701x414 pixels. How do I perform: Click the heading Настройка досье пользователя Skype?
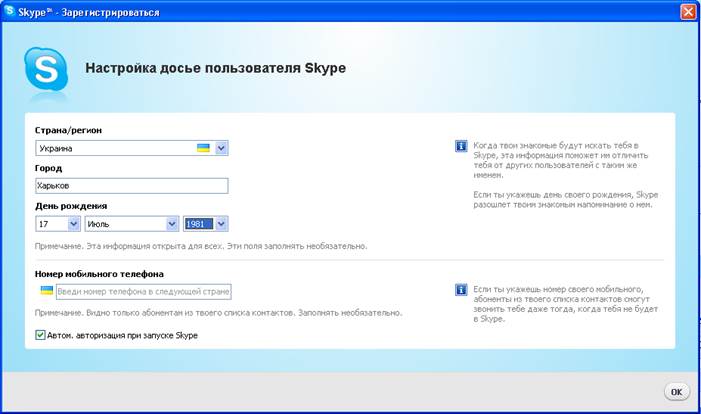tap(214, 69)
